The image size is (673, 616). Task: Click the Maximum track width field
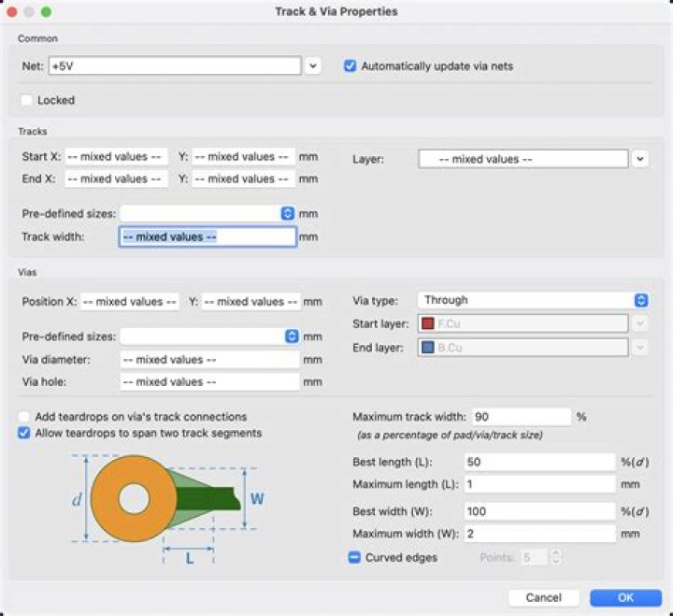point(522,417)
